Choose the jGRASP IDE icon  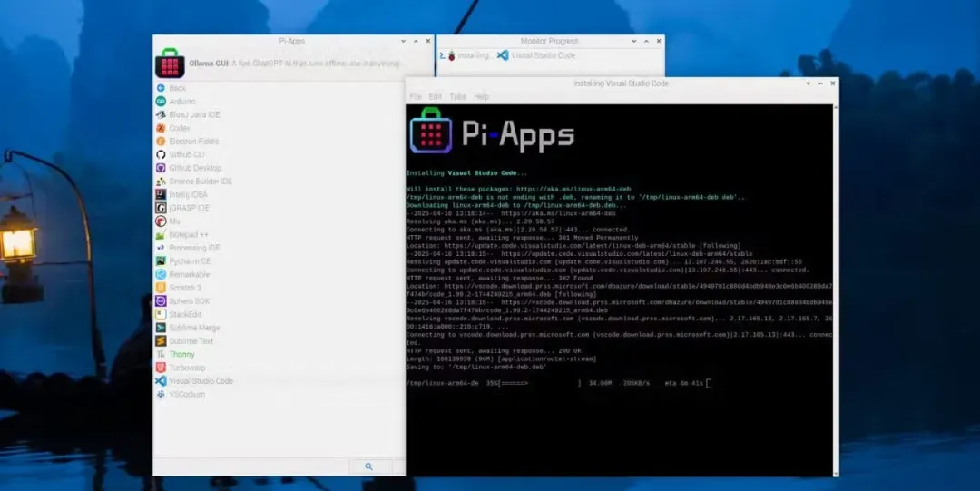(x=161, y=208)
